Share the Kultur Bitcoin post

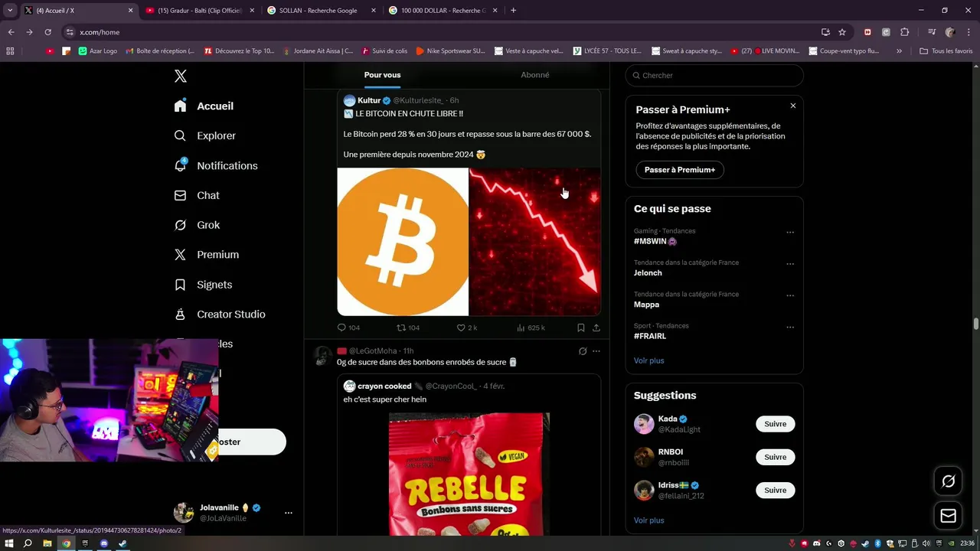[596, 328]
